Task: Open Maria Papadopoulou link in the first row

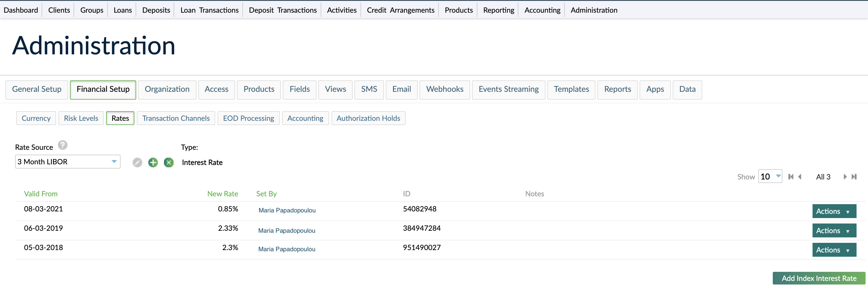Action: point(287,210)
